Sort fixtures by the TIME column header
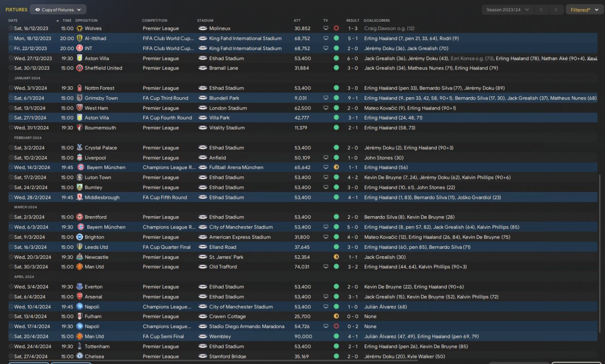This screenshot has height=364, width=605. pos(67,20)
